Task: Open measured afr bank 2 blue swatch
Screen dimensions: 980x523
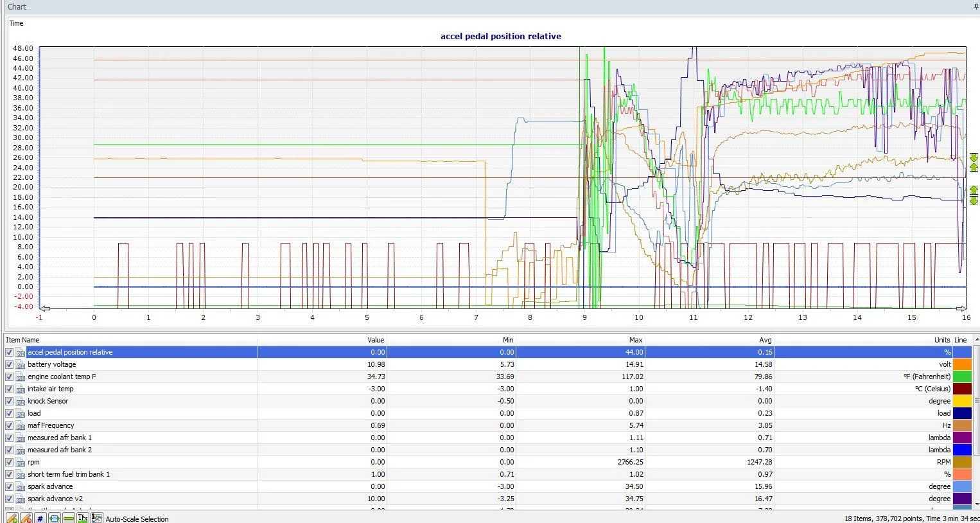Action: 962,450
